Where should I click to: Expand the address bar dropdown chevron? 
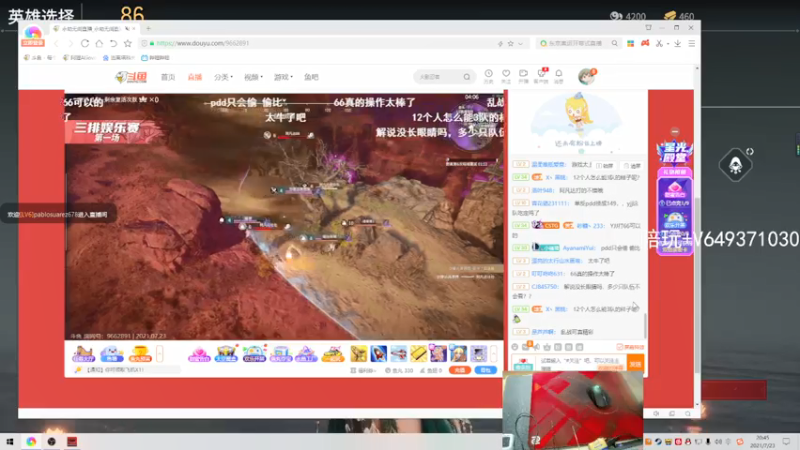(x=520, y=44)
